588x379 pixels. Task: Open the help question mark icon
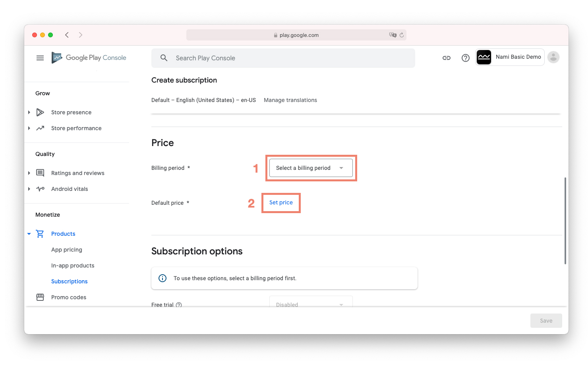(x=466, y=58)
